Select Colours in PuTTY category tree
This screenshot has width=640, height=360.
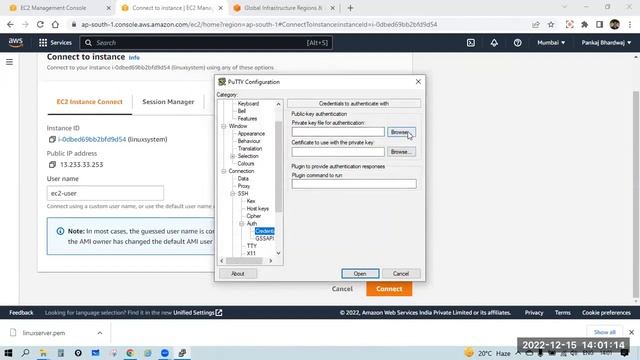246,163
